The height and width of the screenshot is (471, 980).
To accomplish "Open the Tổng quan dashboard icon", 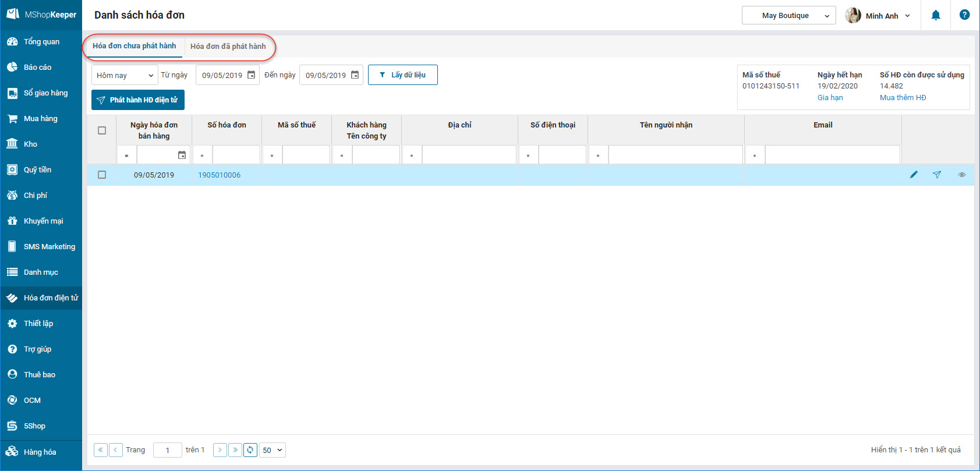I will [12, 42].
